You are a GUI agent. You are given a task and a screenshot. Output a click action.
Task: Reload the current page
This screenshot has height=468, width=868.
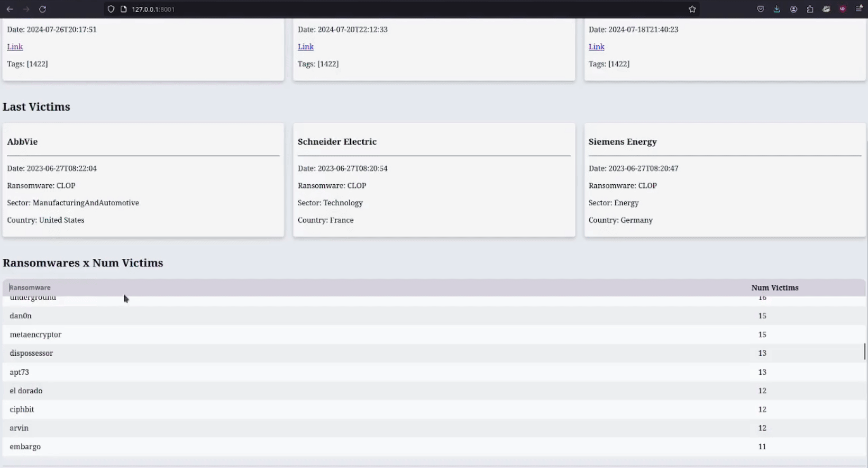pyautogui.click(x=43, y=9)
